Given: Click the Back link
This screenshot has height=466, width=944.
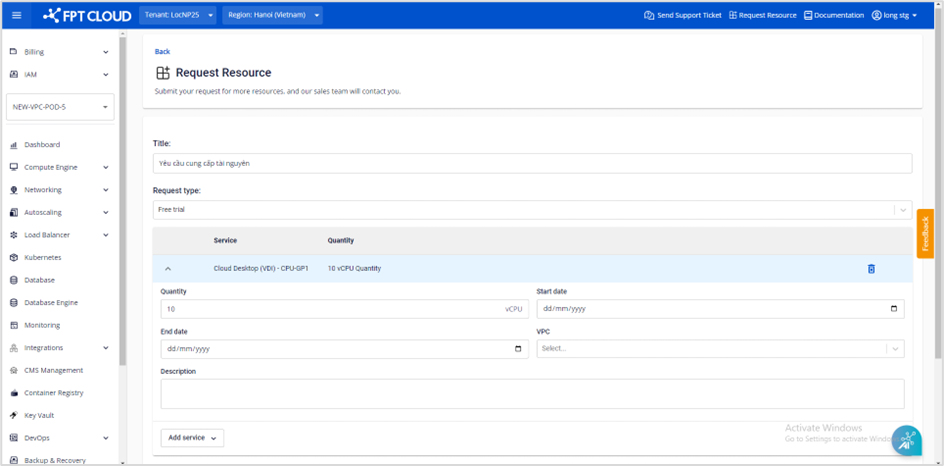Looking at the screenshot, I should [x=162, y=51].
